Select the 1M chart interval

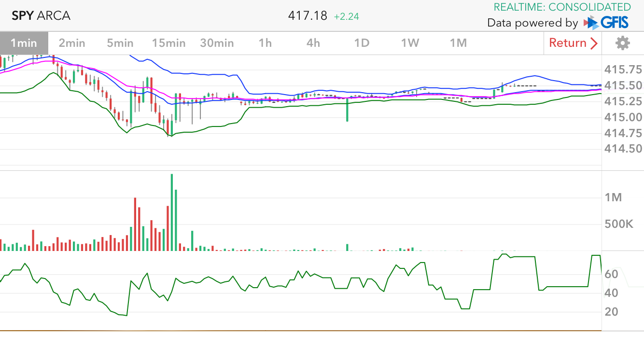click(458, 43)
